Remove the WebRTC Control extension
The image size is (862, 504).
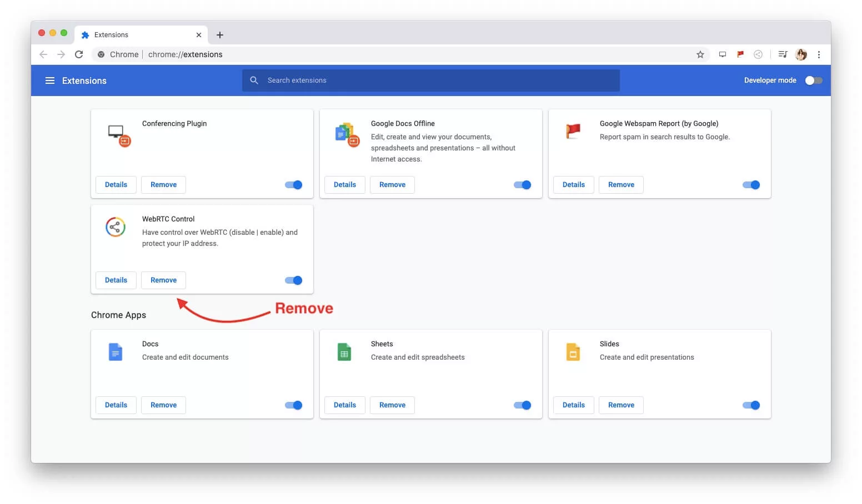163,280
